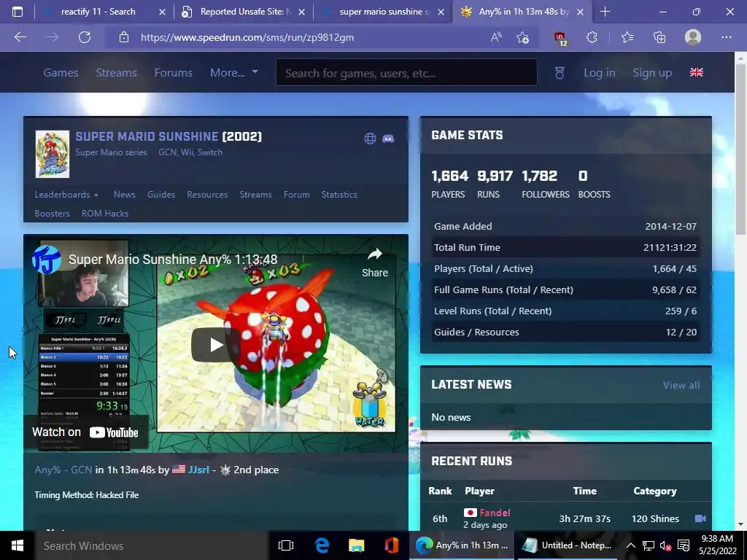The height and width of the screenshot is (560, 747).
Task: Open the Favorites list icon
Action: click(627, 37)
